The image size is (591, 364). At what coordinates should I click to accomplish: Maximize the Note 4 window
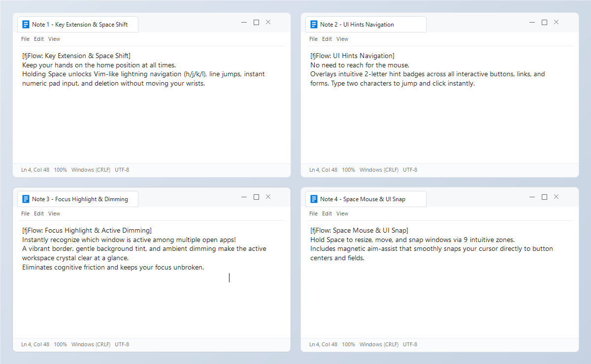coord(544,197)
